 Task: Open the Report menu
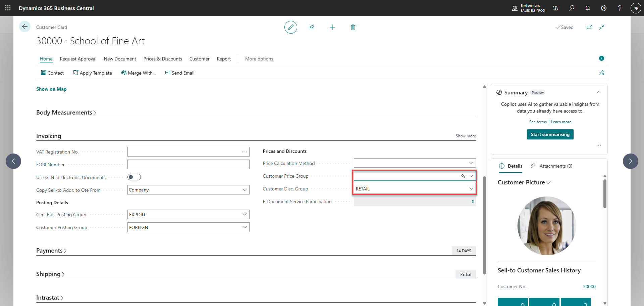click(x=224, y=59)
